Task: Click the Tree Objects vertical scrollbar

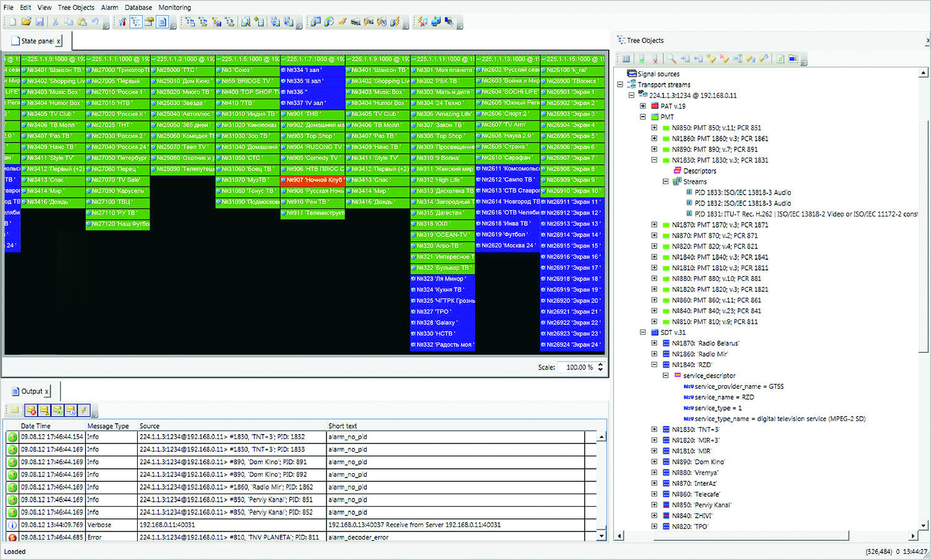Action: tap(924, 299)
